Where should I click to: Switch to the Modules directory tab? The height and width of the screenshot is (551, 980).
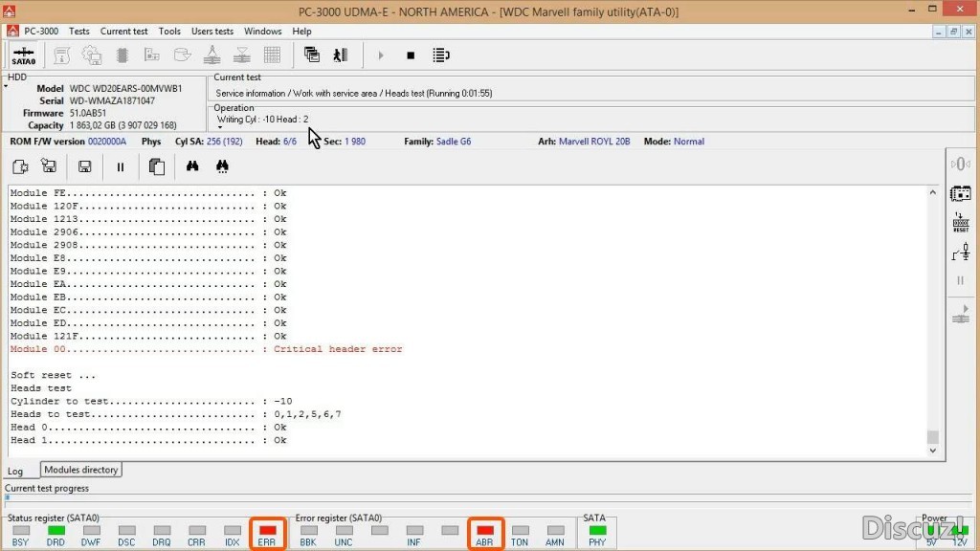click(x=81, y=470)
